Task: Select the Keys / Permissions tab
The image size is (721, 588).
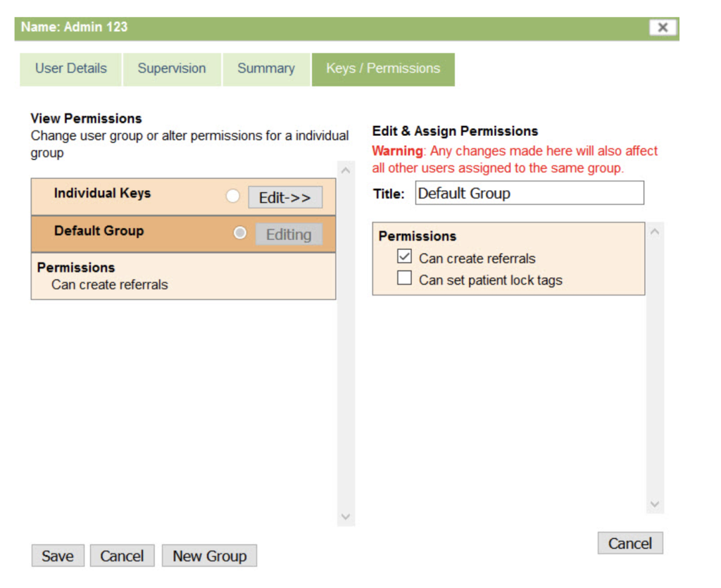Action: click(x=383, y=69)
